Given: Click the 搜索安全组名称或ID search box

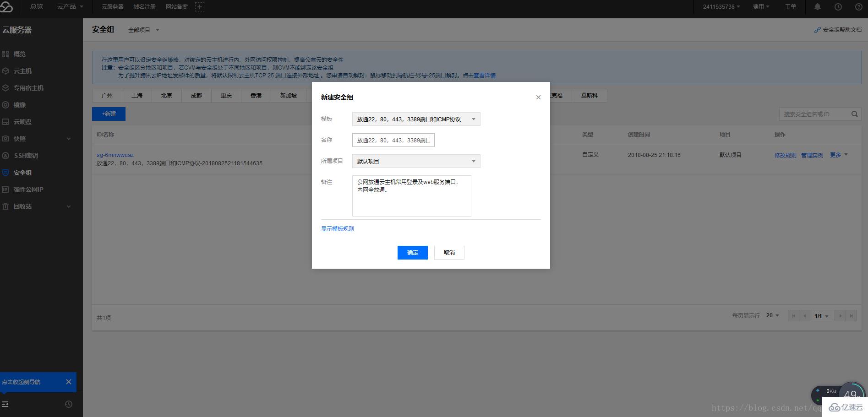Looking at the screenshot, I should 815,114.
